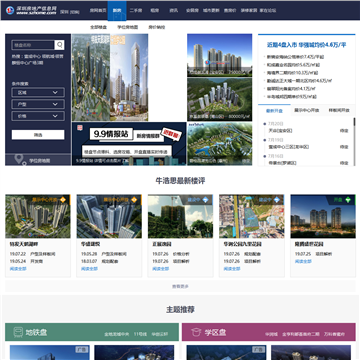This screenshot has width=360, height=360.
Task: Click the blue diamond badge on third review card
Action: pos(206,200)
